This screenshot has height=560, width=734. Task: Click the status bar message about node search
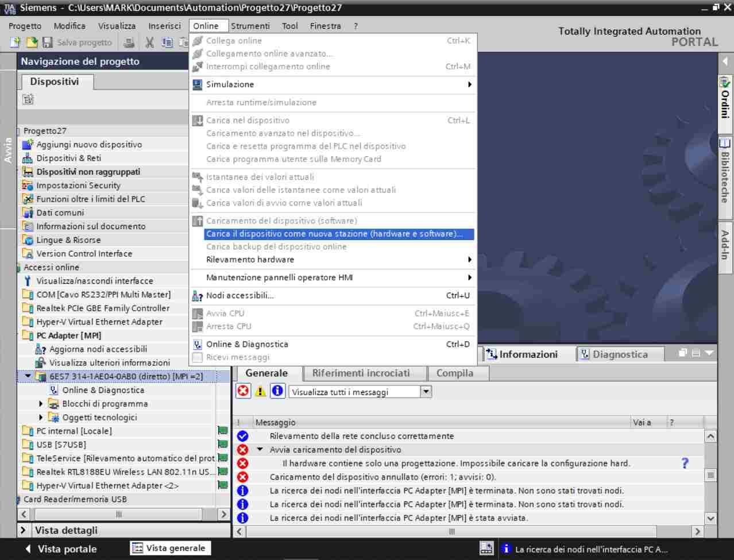591,549
